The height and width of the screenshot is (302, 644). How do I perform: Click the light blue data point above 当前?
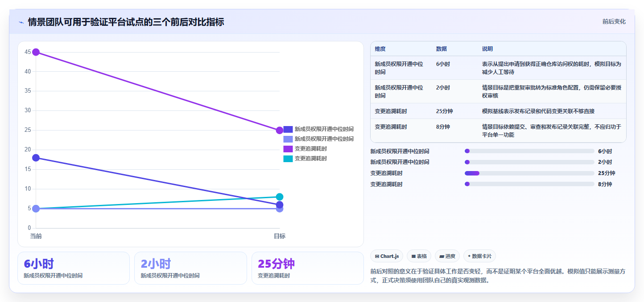[36, 208]
